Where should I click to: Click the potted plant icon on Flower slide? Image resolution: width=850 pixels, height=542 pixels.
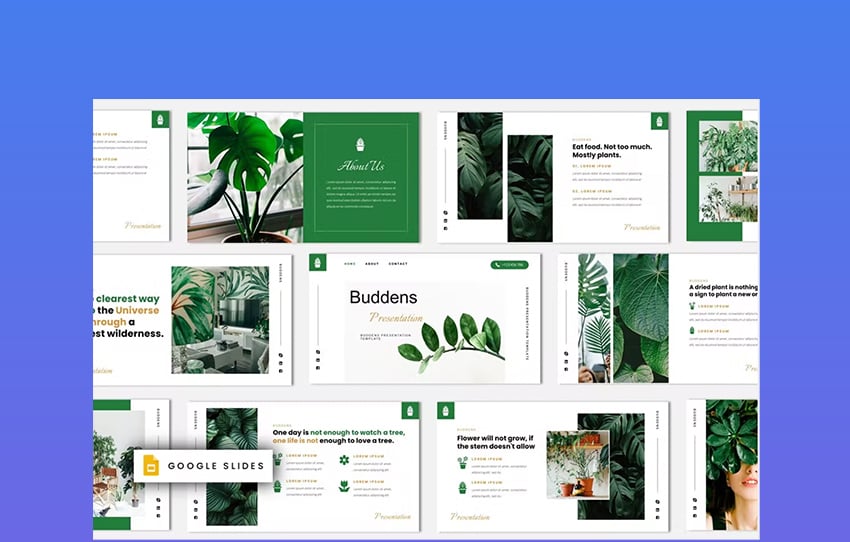click(x=463, y=462)
